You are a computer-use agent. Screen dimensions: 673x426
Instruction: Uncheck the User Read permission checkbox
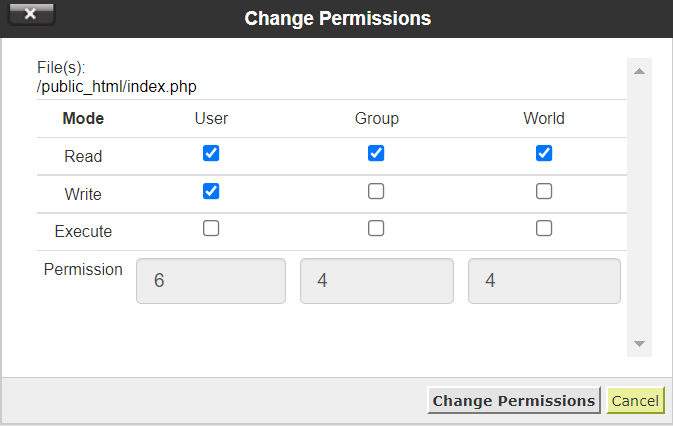[211, 153]
